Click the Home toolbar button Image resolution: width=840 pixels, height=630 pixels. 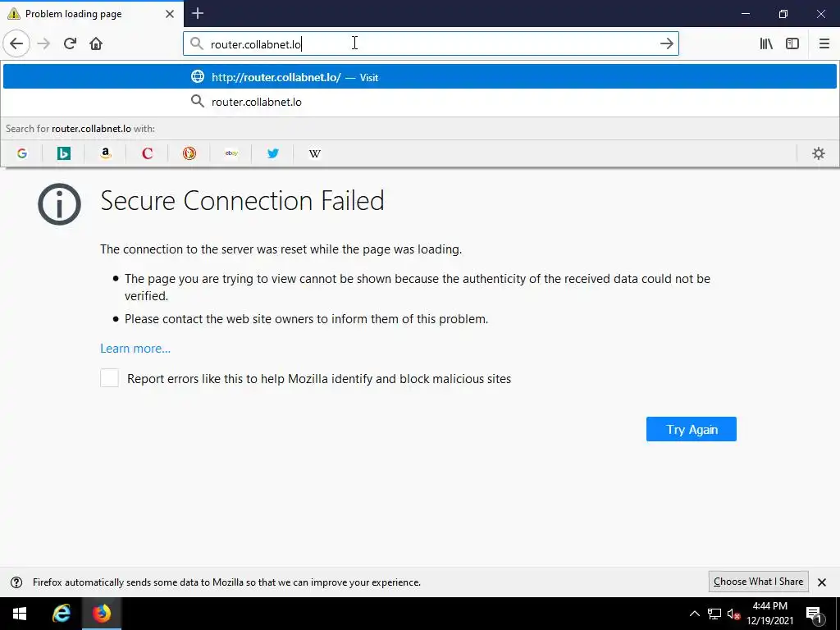[96, 43]
